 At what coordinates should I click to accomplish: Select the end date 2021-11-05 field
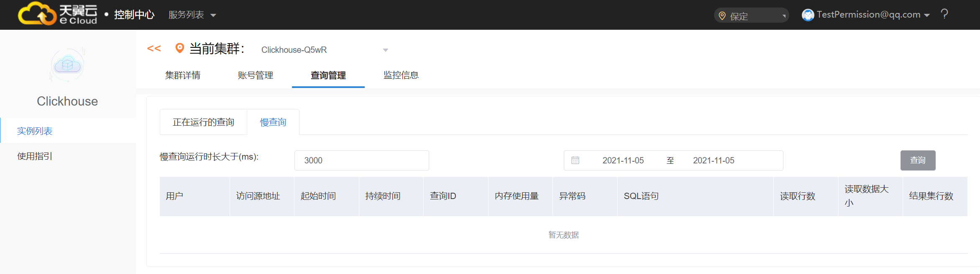tap(714, 160)
